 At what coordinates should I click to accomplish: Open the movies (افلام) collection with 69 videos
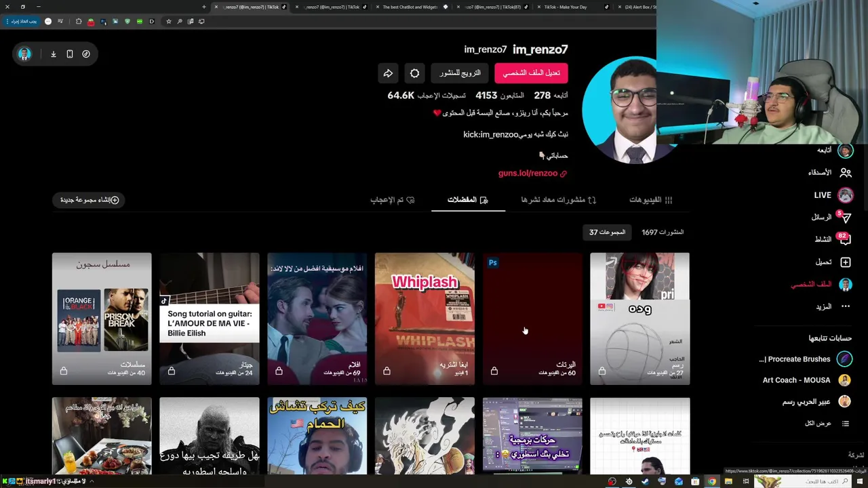click(317, 319)
